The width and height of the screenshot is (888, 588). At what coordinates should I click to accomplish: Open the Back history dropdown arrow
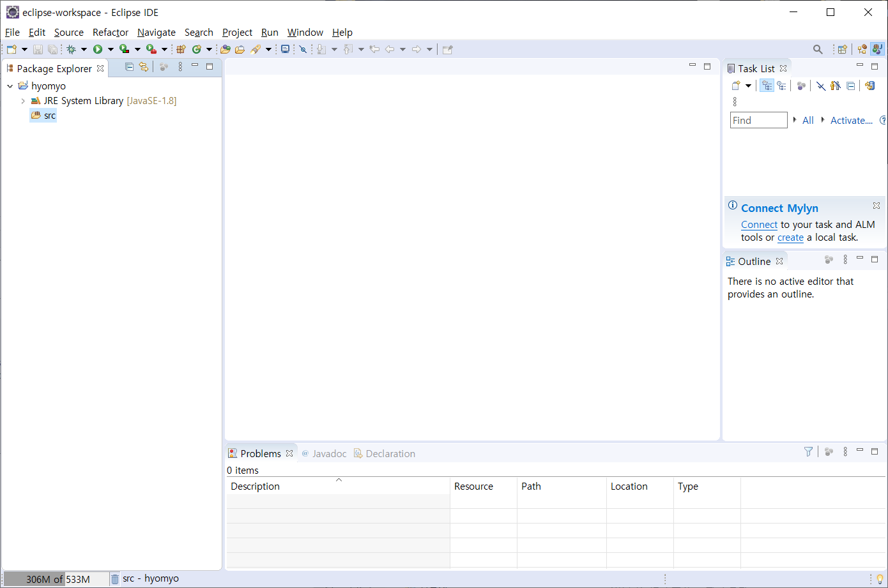tap(402, 49)
